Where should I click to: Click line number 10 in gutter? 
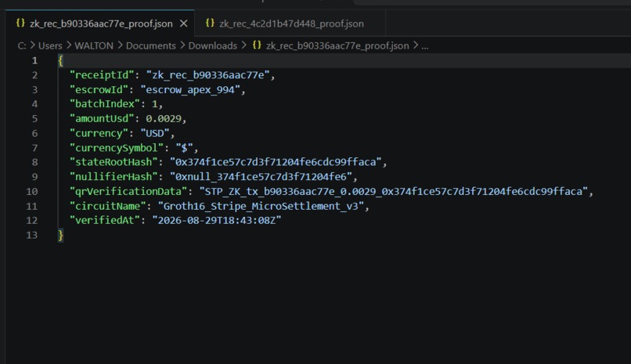tap(32, 192)
